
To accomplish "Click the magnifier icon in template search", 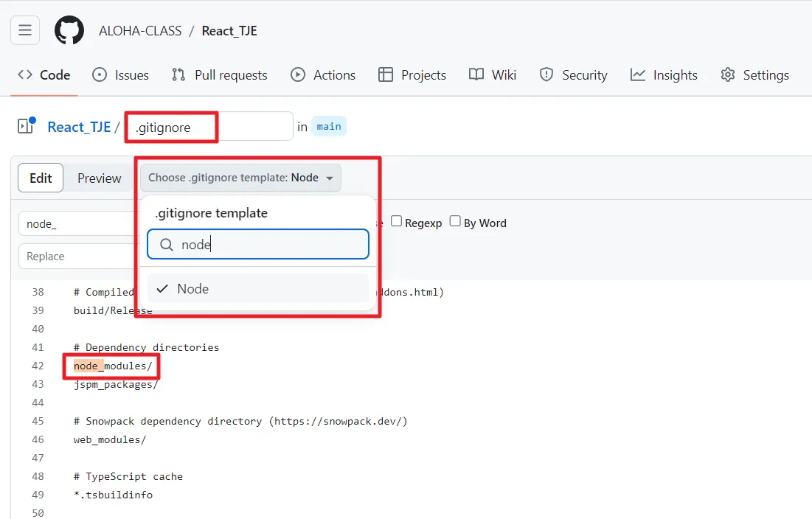I will click(x=166, y=244).
